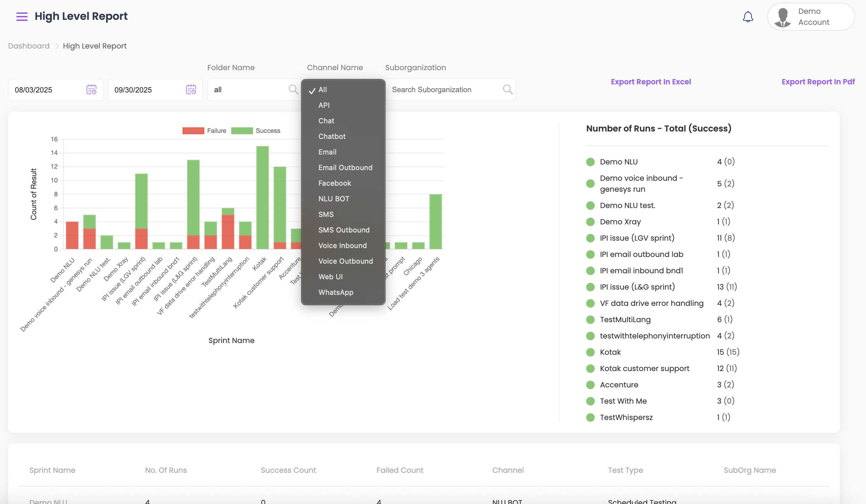
Task: Select the checked All channel option
Action: tap(322, 90)
